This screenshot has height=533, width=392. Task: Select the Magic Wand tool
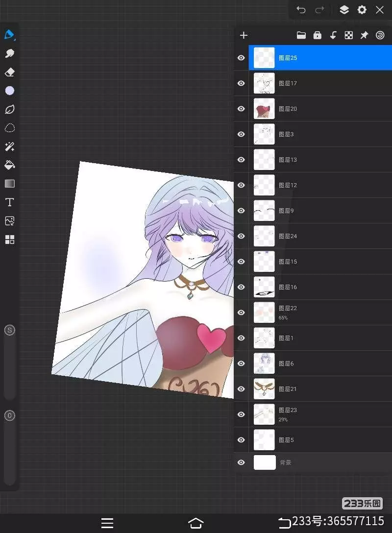(x=9, y=146)
